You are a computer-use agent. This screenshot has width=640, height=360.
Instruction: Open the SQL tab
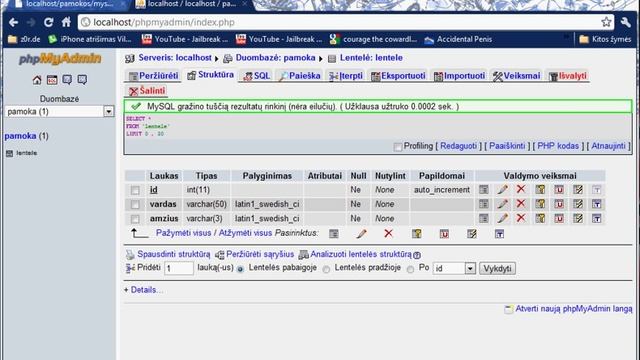tap(256, 76)
